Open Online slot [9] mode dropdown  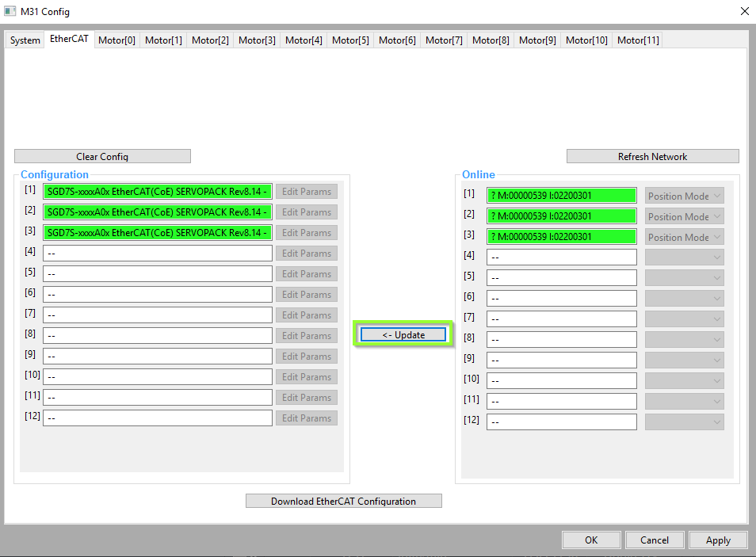684,361
